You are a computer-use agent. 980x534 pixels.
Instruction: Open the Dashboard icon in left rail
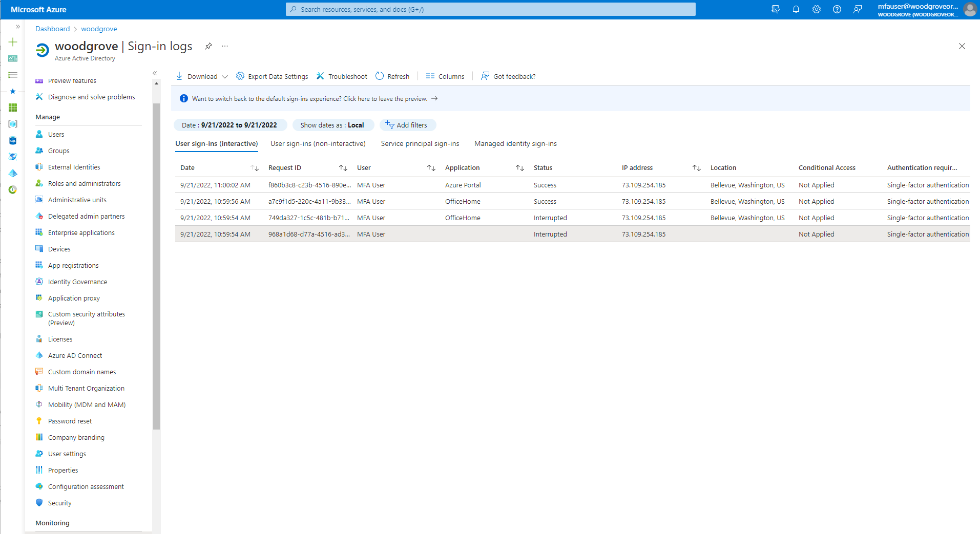[x=13, y=58]
